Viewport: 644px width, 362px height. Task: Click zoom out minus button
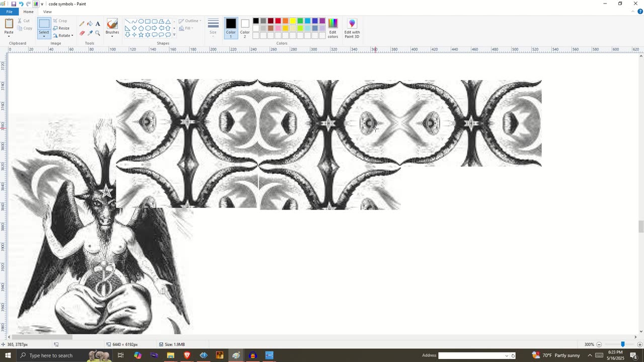click(599, 344)
